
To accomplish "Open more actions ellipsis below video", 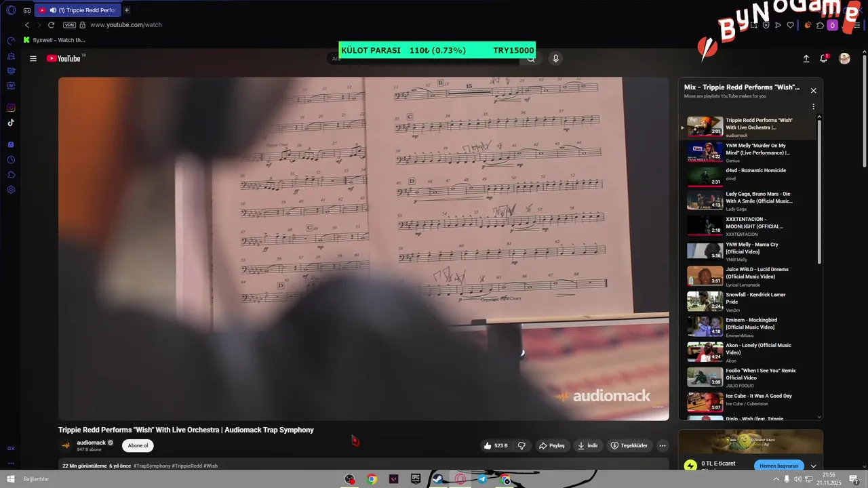I will 663,446.
